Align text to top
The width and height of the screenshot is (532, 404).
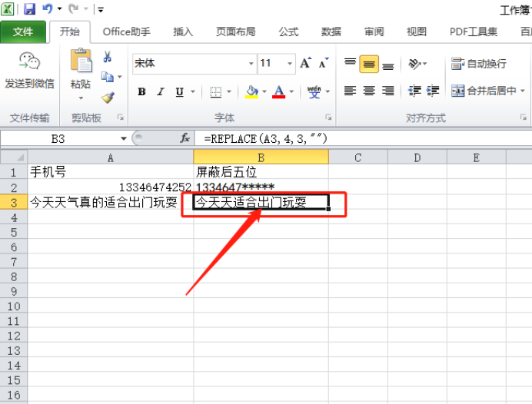click(350, 64)
